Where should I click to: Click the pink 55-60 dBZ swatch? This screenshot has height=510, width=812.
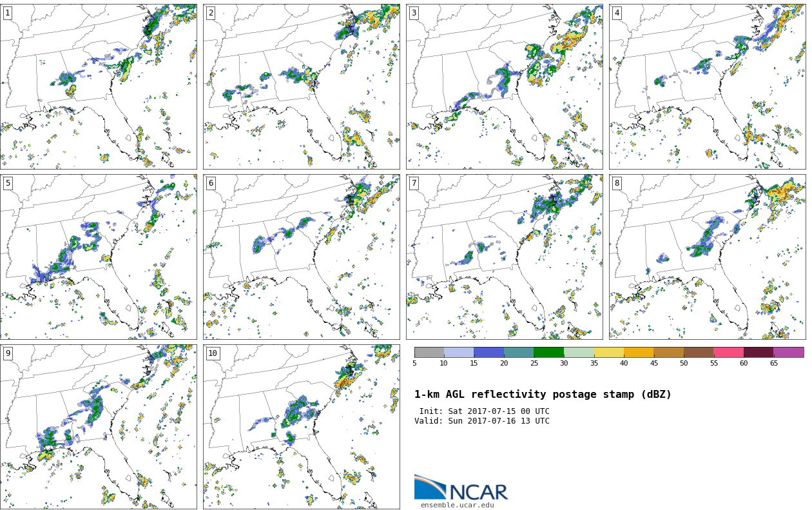[x=729, y=352]
